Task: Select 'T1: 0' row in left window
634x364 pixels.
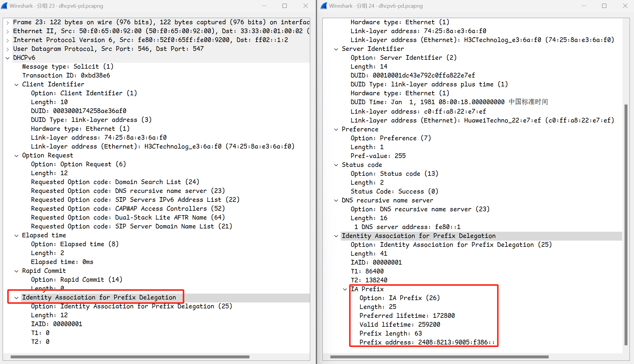Action: (40, 333)
